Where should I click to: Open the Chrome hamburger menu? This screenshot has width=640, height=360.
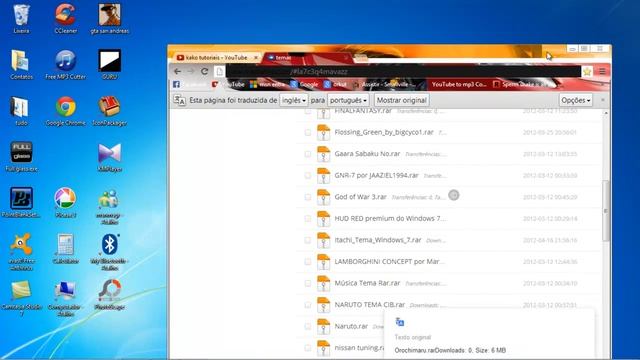(602, 71)
